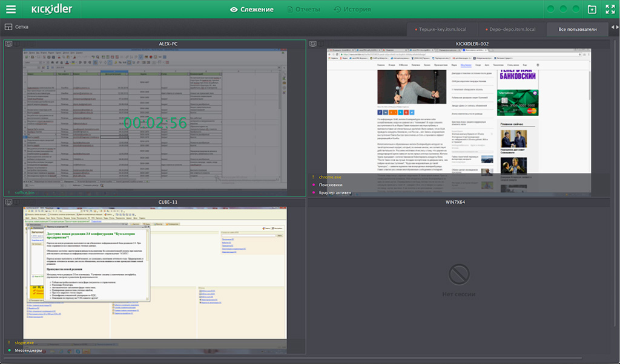620x364 pixels.
Task: Click the chrome.exe process label
Action: (x=330, y=177)
